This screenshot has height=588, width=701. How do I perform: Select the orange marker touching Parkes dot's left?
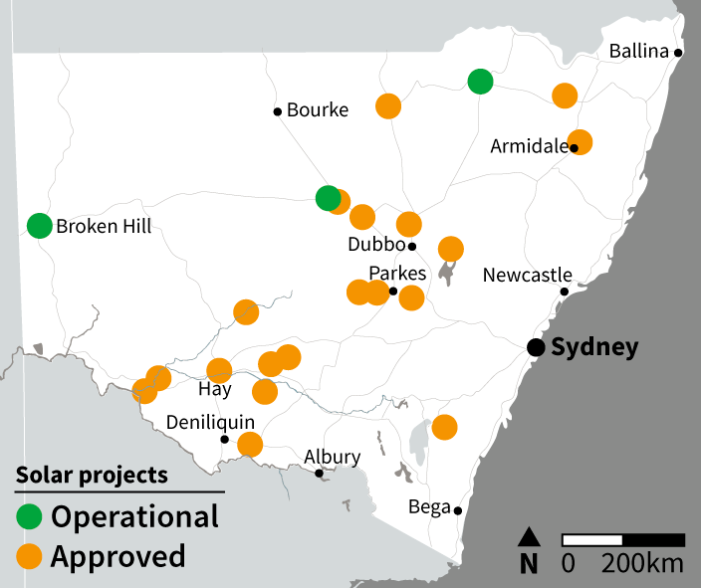[x=377, y=293]
